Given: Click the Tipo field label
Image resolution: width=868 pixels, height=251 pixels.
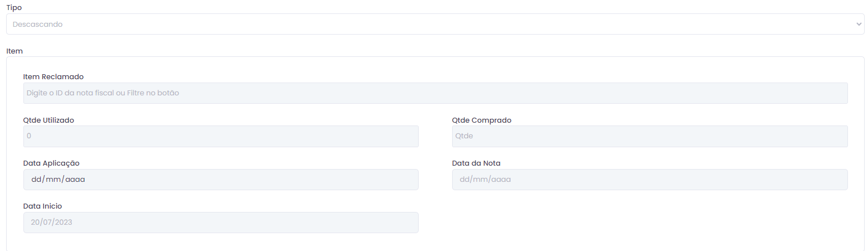Looking at the screenshot, I should (14, 7).
